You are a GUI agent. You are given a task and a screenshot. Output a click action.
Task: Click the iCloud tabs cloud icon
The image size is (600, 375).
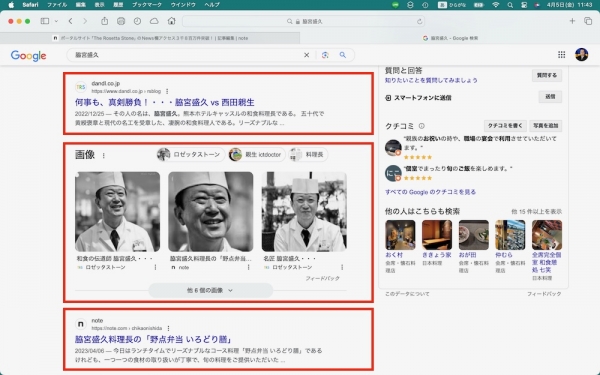154,21
